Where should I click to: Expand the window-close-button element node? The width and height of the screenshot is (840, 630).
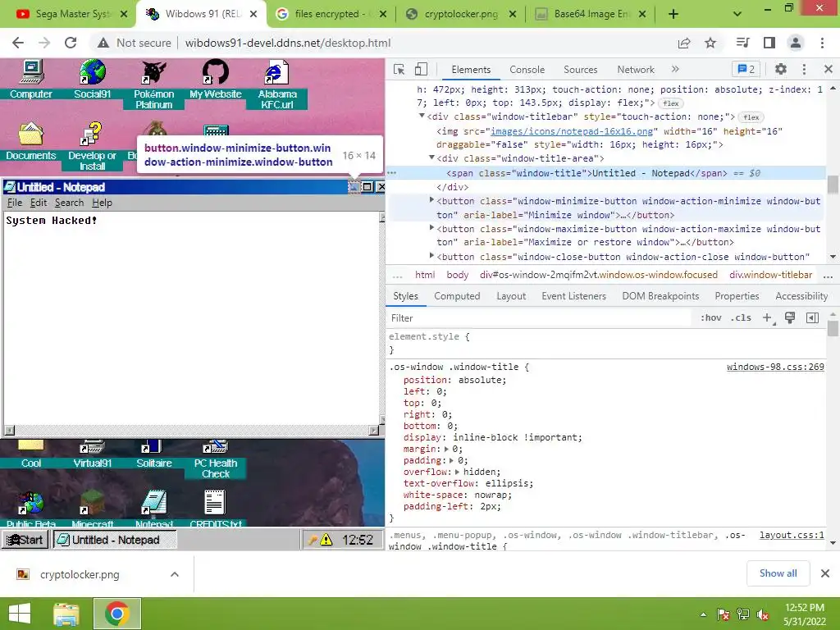pos(431,256)
